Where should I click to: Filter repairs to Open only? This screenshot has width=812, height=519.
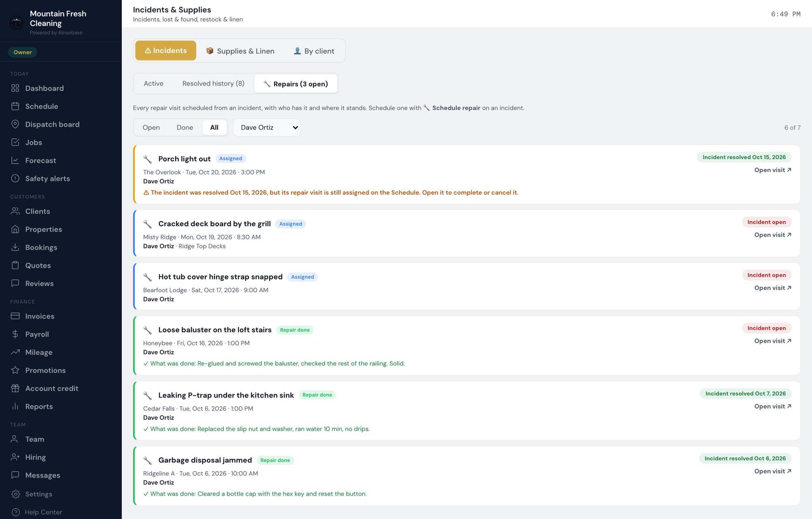151,128
